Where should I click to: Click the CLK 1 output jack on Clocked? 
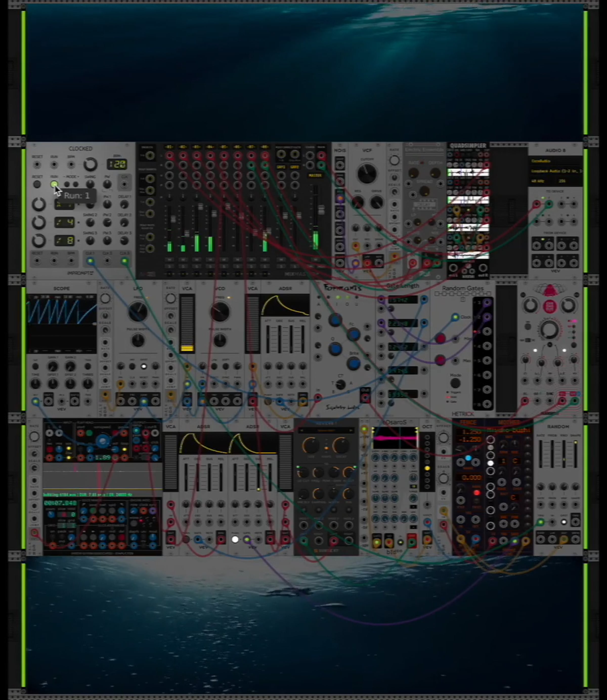click(x=90, y=261)
